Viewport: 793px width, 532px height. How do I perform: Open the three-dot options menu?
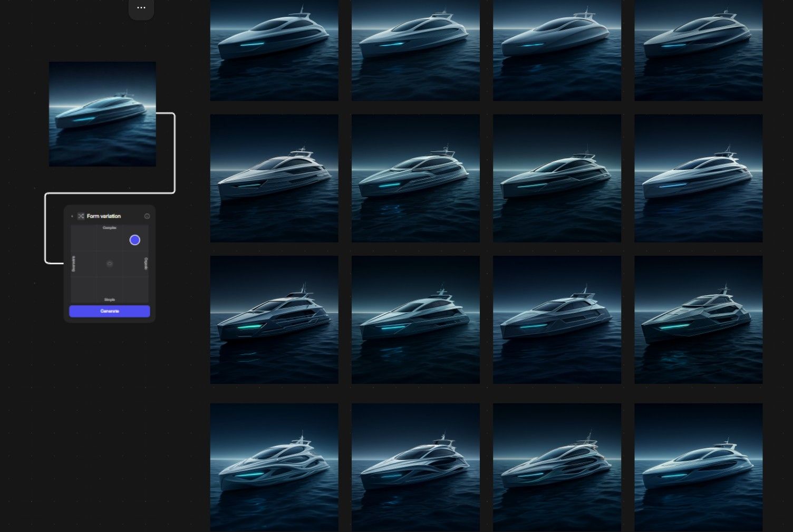tap(141, 8)
